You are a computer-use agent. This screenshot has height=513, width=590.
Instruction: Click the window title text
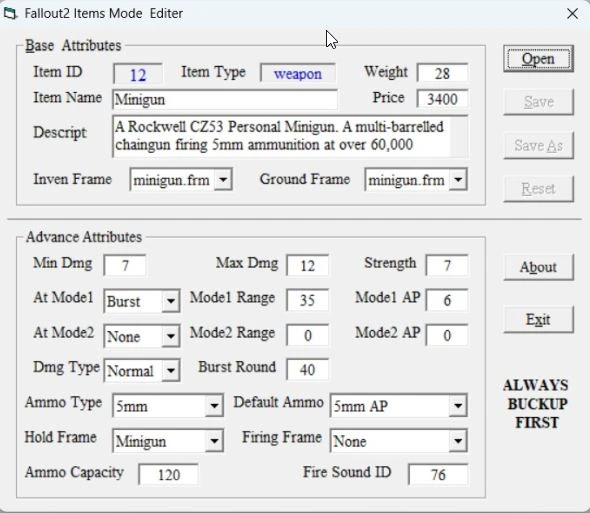coord(104,14)
